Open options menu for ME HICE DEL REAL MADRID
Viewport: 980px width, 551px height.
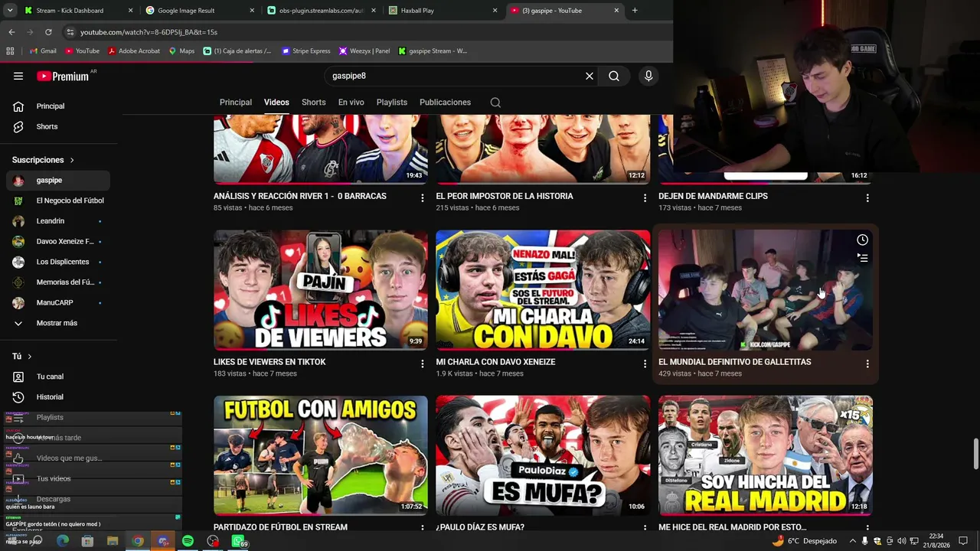coord(867,528)
